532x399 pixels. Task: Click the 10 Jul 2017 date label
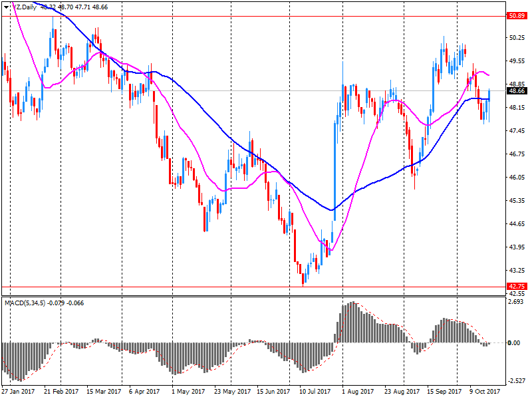[315, 392]
